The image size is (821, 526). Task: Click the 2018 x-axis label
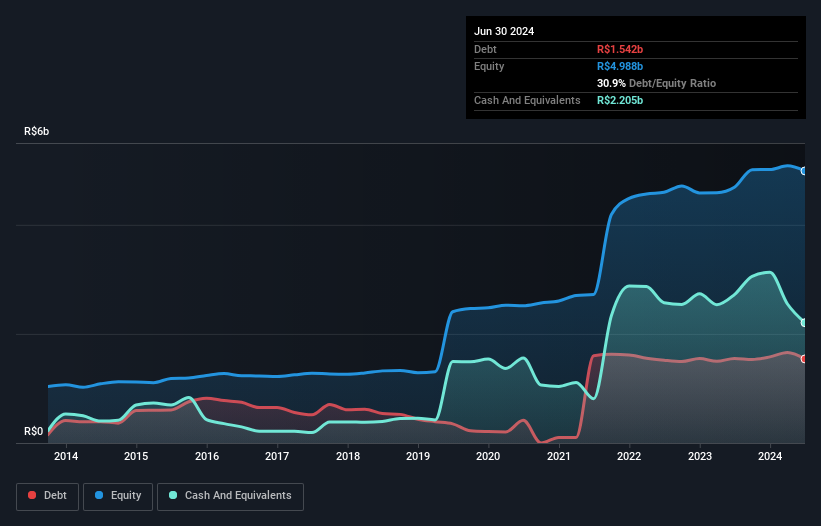348,456
